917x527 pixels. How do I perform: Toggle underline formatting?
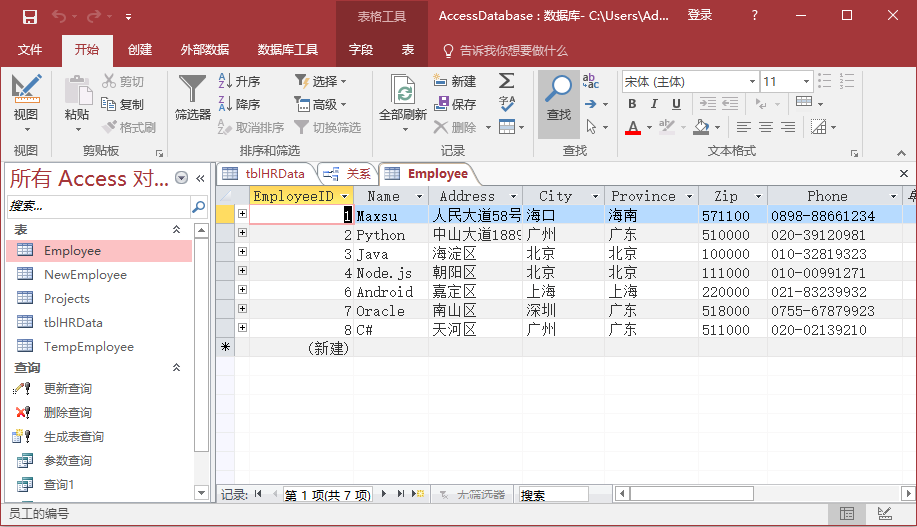pyautogui.click(x=677, y=104)
